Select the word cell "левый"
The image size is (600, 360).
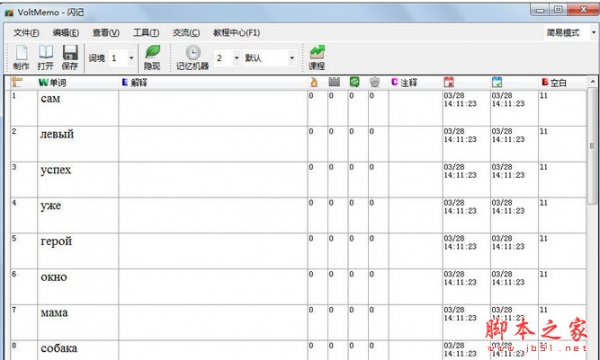coord(78,144)
